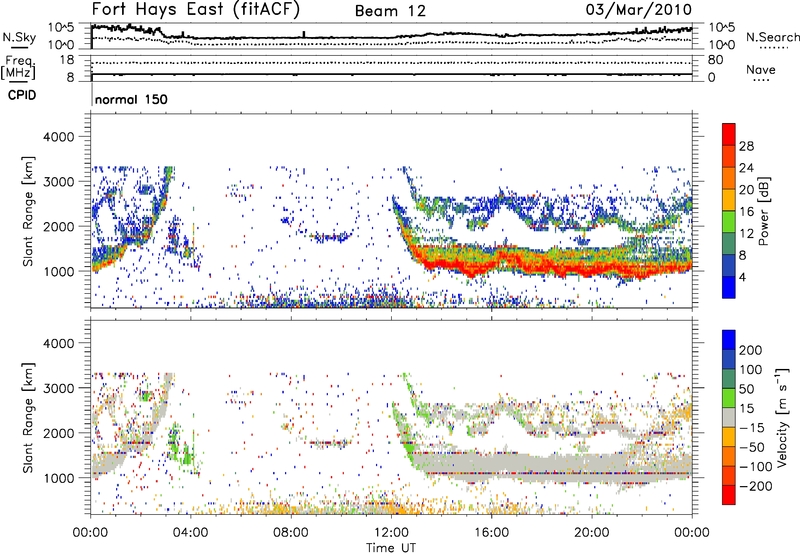Click the '28' Power colorbar tick
This screenshot has width=800, height=554.
pos(746,146)
